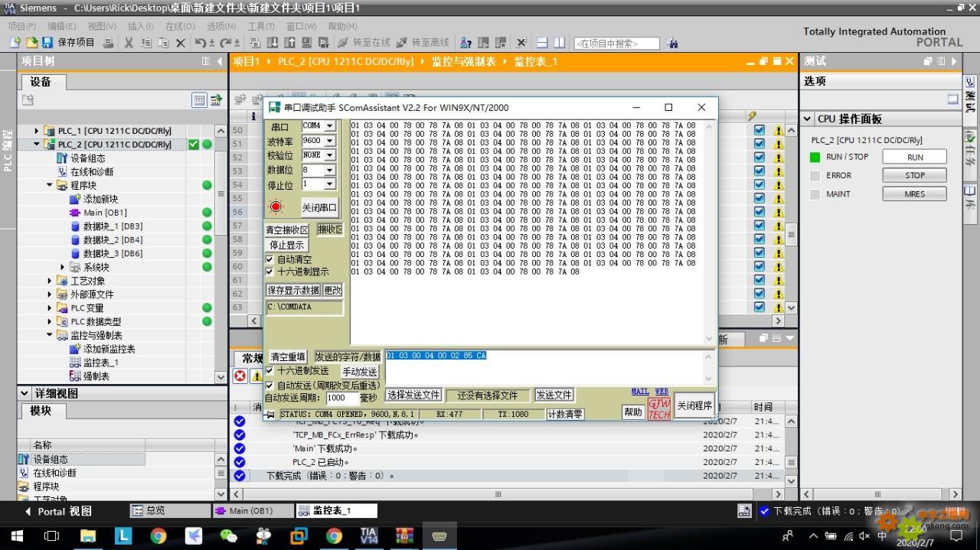The height and width of the screenshot is (550, 980).
Task: Toggle the watch table checkbox in row 59
Action: pos(759,252)
